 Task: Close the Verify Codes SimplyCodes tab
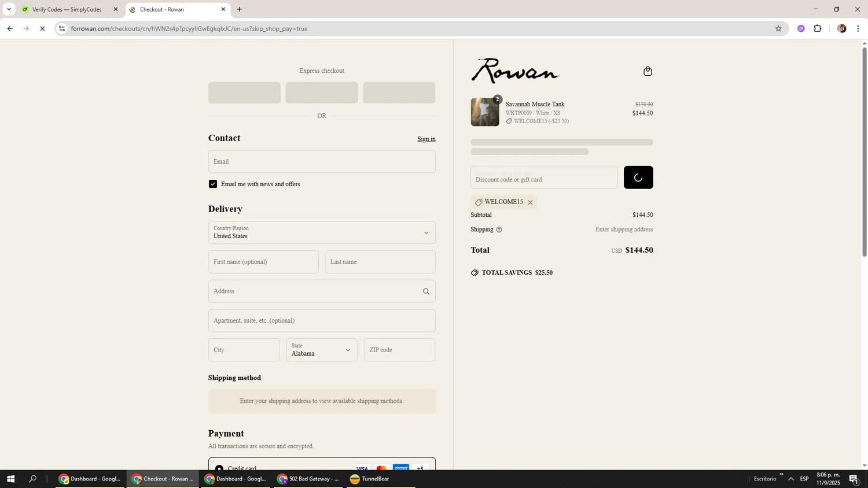(116, 9)
